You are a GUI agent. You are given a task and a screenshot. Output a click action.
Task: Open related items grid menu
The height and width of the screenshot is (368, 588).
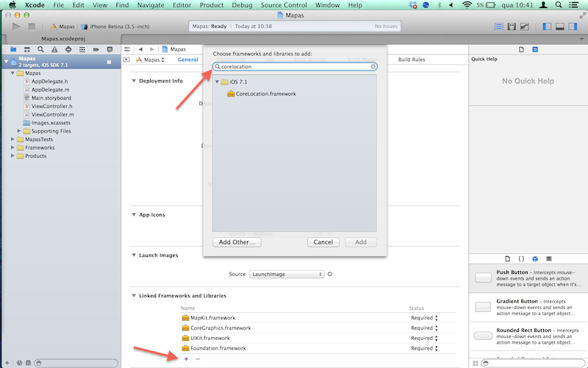(127, 49)
